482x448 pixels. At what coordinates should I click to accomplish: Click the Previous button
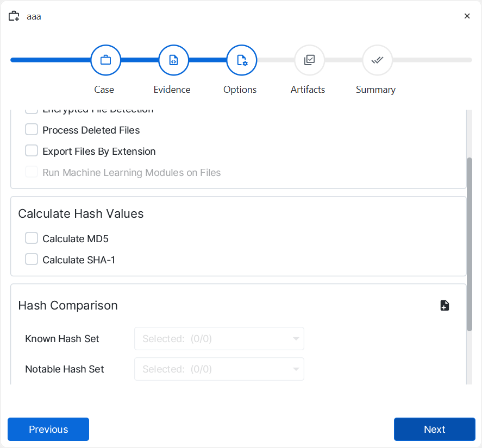click(48, 429)
